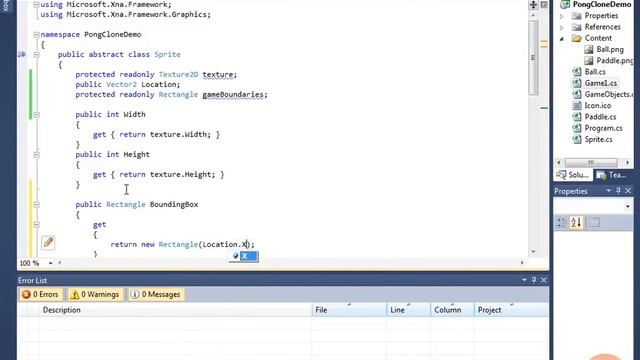Click the editor vertical scrollbar thumb

(x=533, y=57)
